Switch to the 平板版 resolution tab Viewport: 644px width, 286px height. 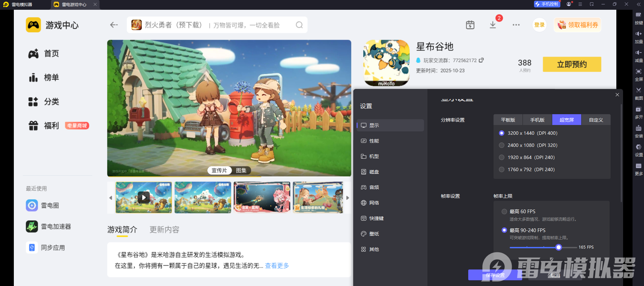click(x=508, y=120)
